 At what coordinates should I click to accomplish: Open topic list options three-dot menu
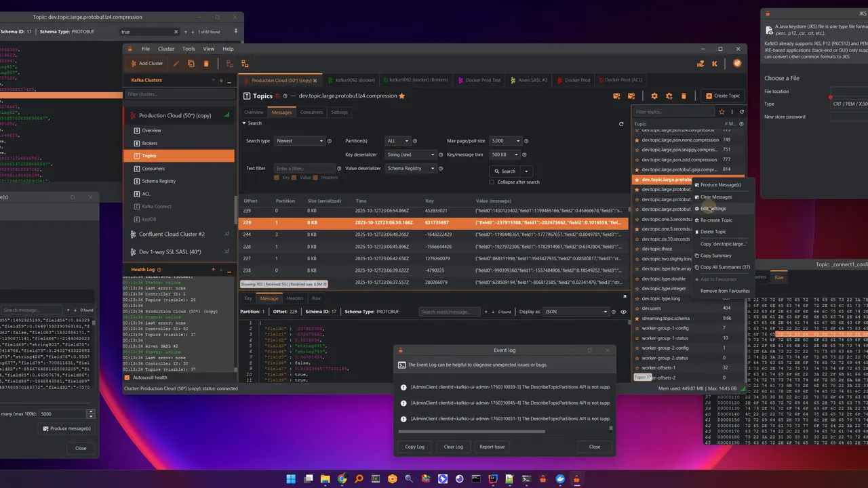tap(732, 112)
